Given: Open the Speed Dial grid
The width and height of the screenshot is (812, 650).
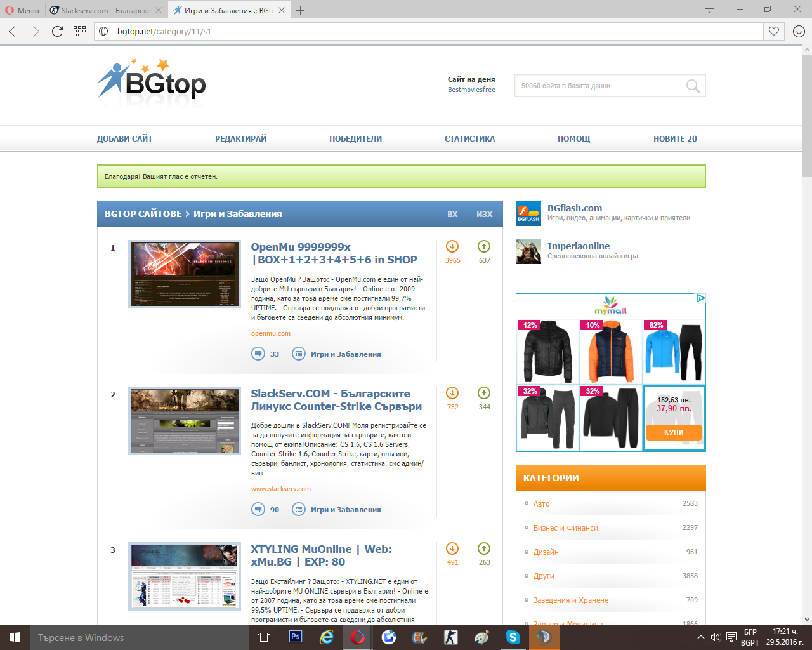Looking at the screenshot, I should click(79, 31).
